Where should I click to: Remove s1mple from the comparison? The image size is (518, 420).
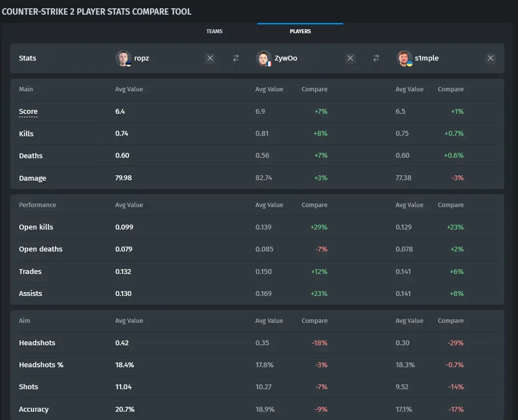coord(491,58)
